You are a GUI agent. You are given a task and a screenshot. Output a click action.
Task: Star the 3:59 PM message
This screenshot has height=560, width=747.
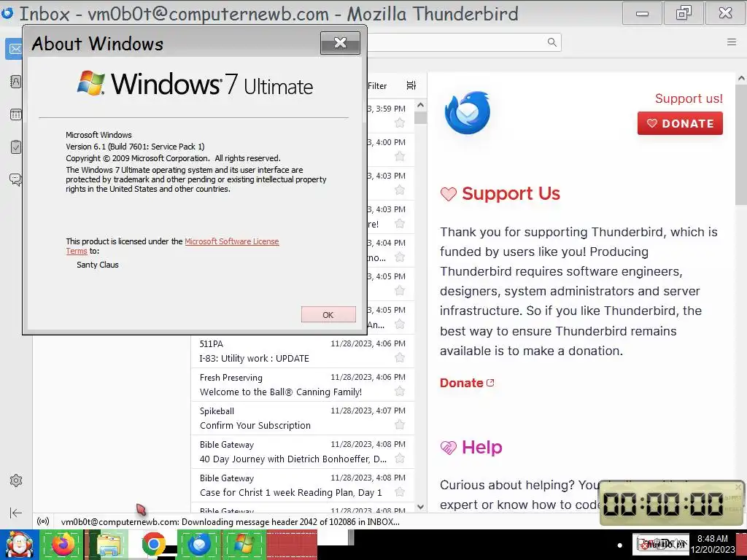400,122
